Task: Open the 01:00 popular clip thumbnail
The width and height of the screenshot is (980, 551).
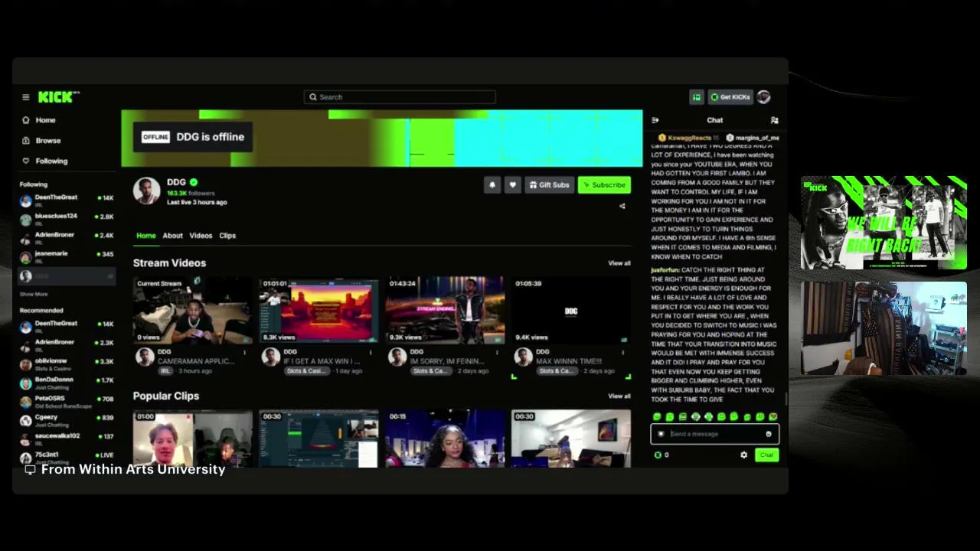Action: [x=192, y=439]
